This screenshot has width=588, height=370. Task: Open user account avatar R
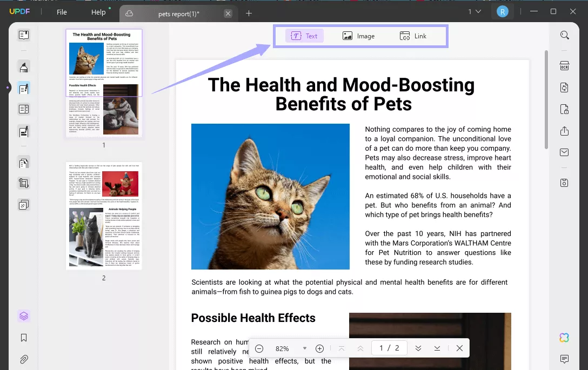(x=503, y=12)
